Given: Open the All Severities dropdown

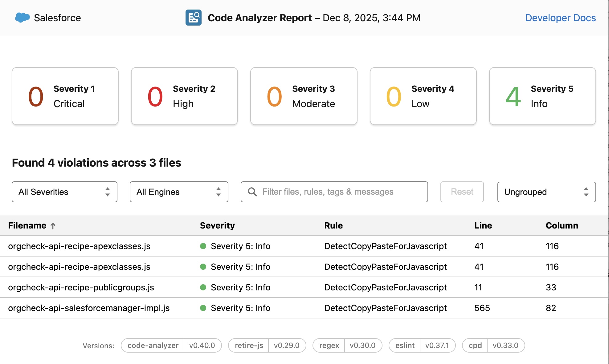Looking at the screenshot, I should (64, 192).
